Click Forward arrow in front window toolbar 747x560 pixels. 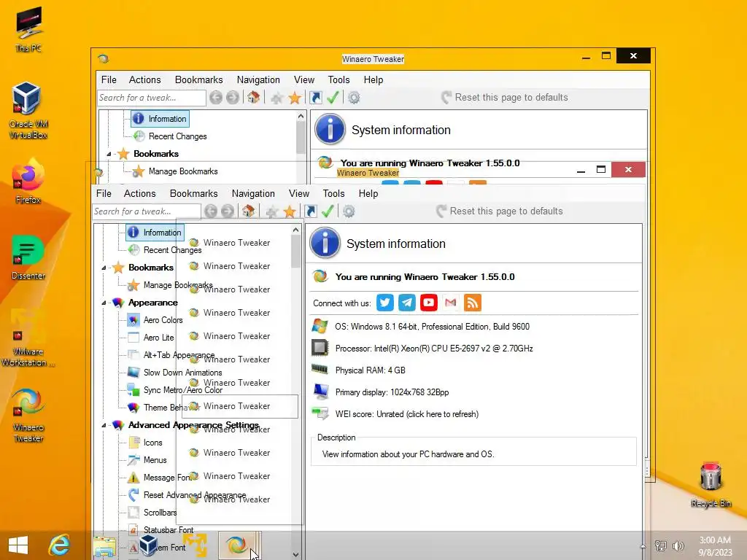[228, 211]
